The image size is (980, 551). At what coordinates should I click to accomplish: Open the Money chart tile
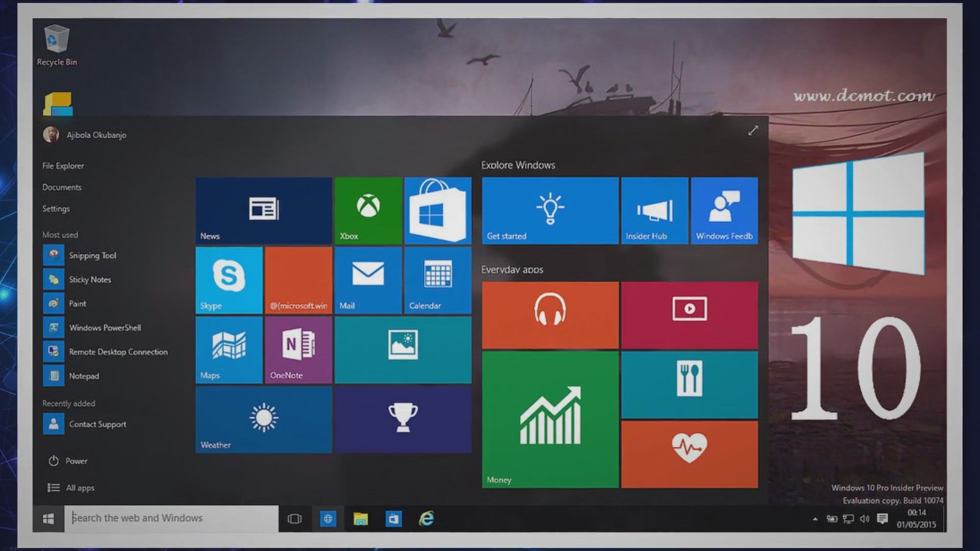click(x=550, y=420)
